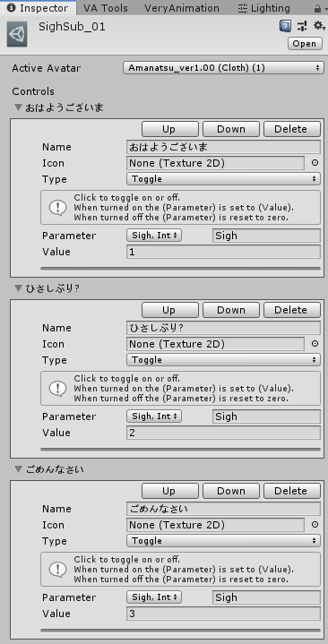Open Type dropdown for ひさしぶり?
This screenshot has width=328, height=644.
tap(223, 360)
